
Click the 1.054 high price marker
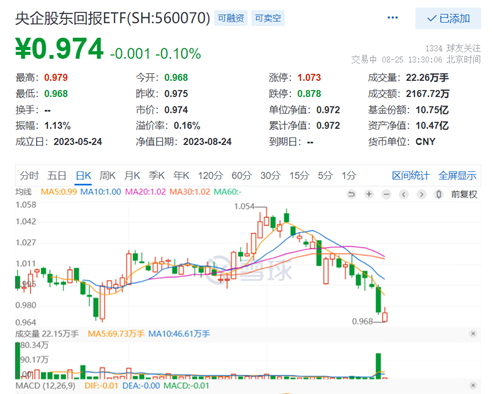point(244,207)
